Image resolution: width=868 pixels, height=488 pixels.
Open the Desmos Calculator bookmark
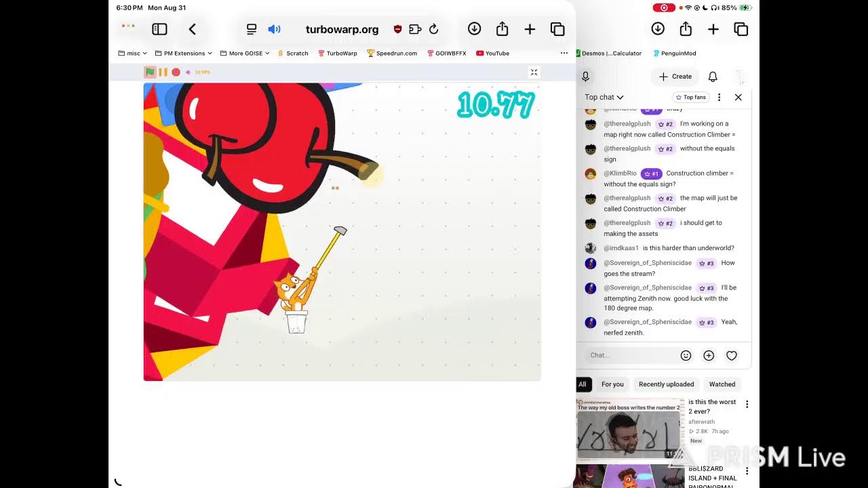(x=608, y=53)
